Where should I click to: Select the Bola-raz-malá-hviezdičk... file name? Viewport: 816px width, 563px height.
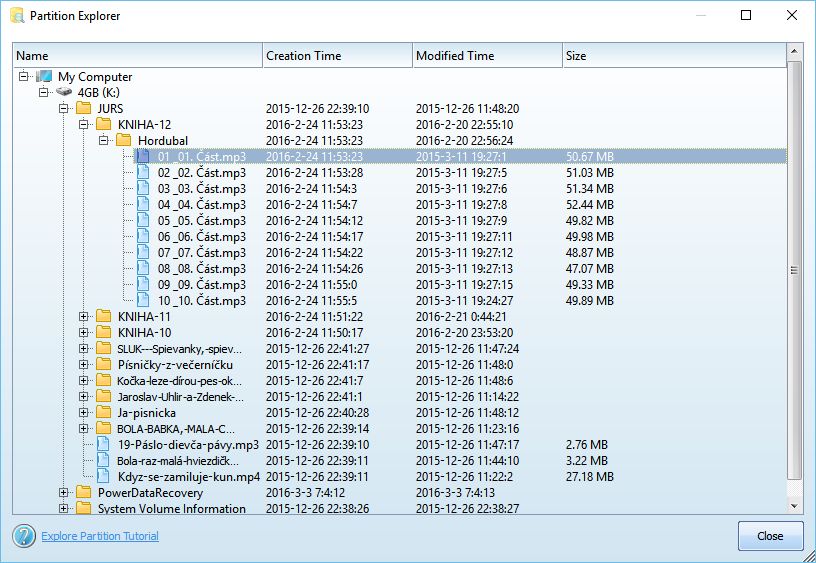point(178,460)
